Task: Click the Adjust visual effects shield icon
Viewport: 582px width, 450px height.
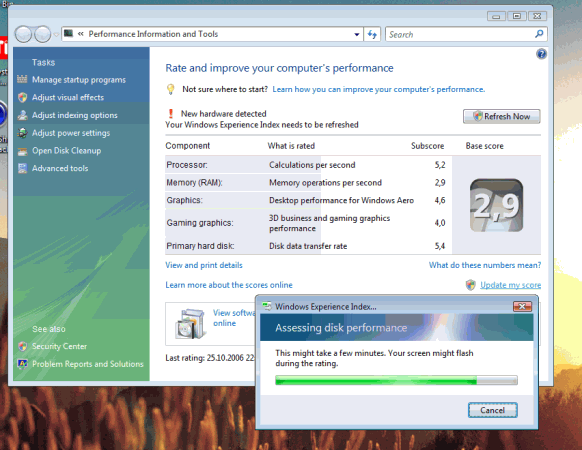Action: point(22,97)
